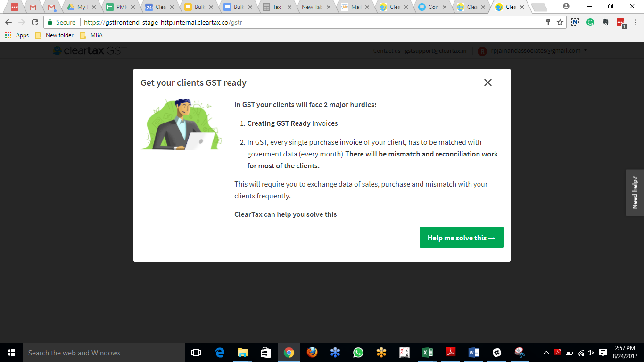Click the gstsupport@cleartax.in contact link
Image resolution: width=644 pixels, height=362 pixels.
pyautogui.click(x=436, y=51)
